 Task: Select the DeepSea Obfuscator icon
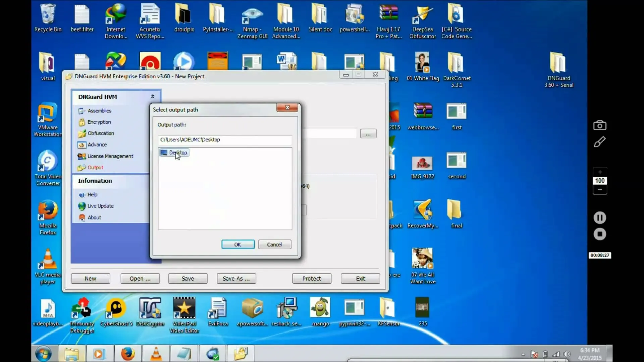click(423, 22)
